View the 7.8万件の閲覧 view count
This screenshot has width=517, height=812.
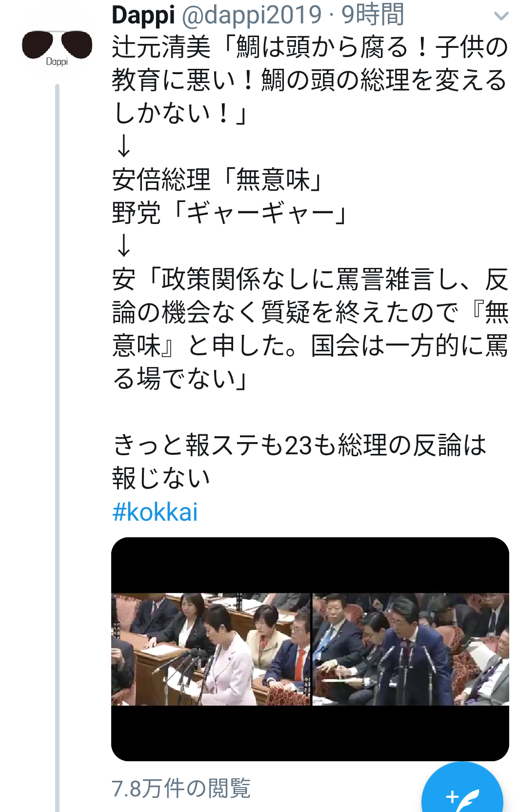(x=181, y=788)
